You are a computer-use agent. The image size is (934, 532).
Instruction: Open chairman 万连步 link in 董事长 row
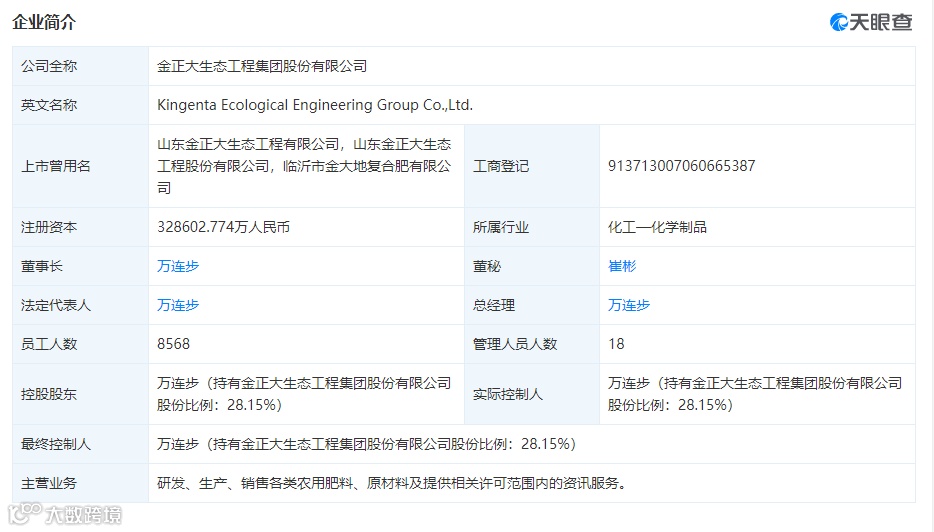click(178, 266)
